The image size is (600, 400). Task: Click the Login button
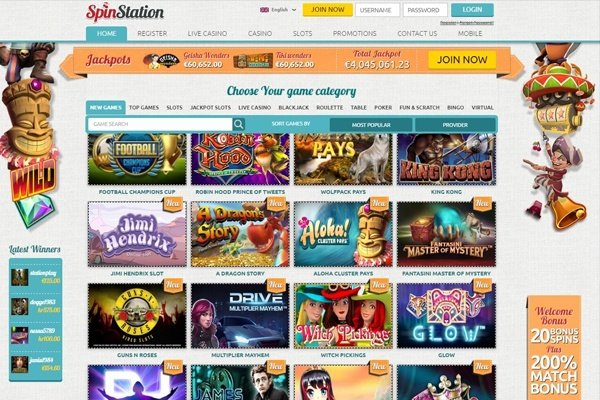[472, 10]
